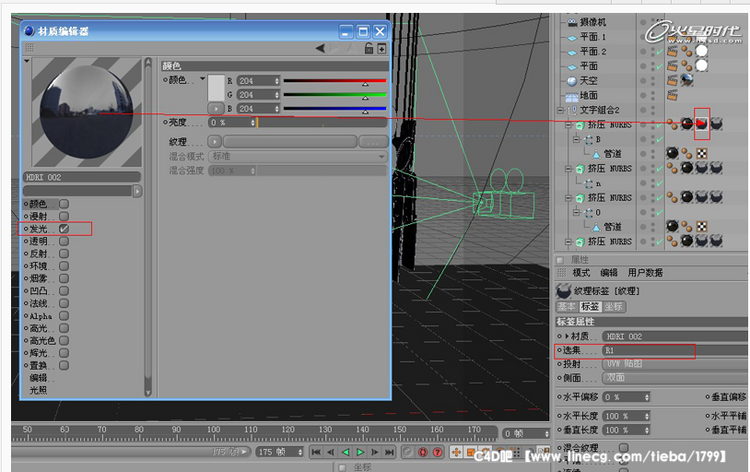The height and width of the screenshot is (472, 750).
Task: Select the 地面 floor object icon
Action: tap(572, 96)
